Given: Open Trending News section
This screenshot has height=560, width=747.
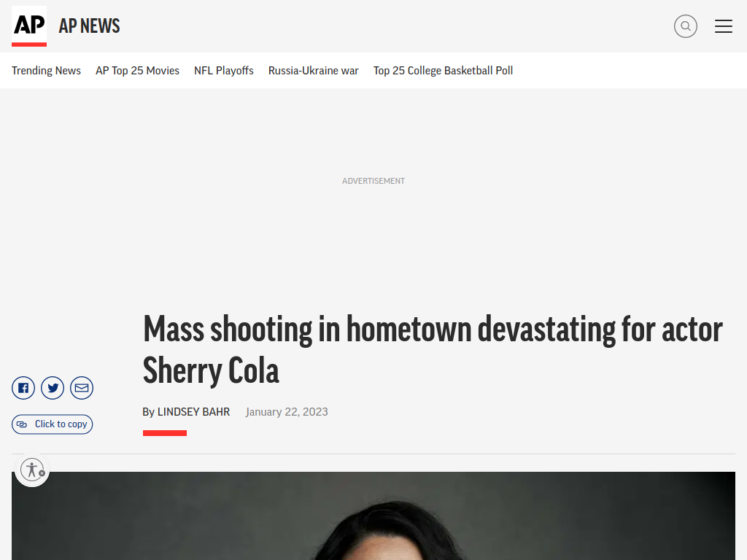Looking at the screenshot, I should point(46,71).
